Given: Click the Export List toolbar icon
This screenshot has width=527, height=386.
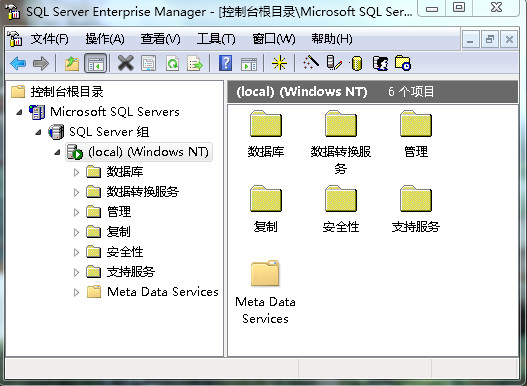Looking at the screenshot, I should pyautogui.click(x=195, y=63).
